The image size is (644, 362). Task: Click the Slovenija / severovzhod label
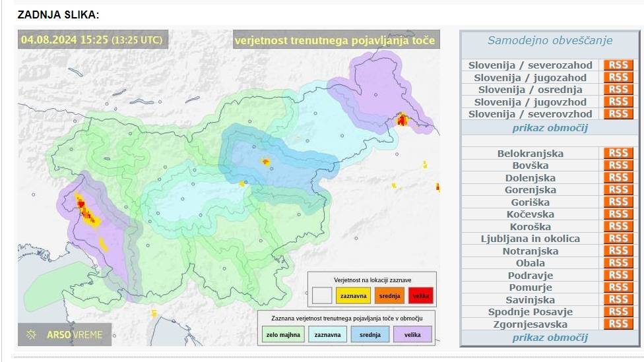tap(531, 114)
